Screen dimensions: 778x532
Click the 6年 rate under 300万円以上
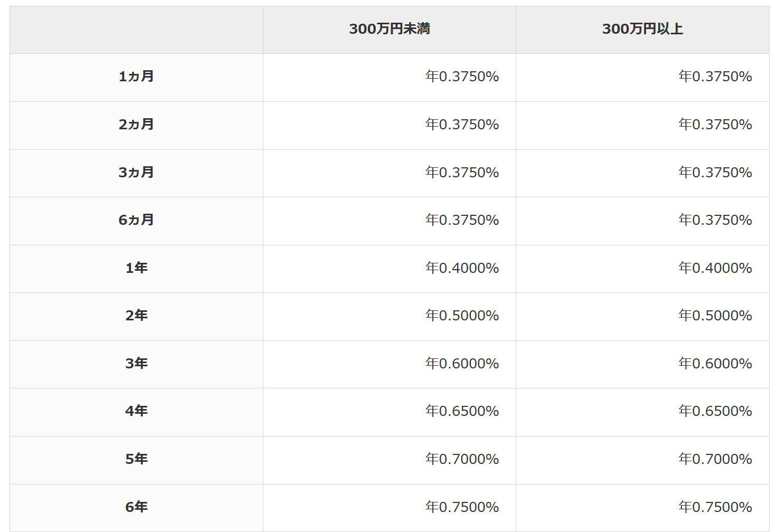(x=715, y=507)
